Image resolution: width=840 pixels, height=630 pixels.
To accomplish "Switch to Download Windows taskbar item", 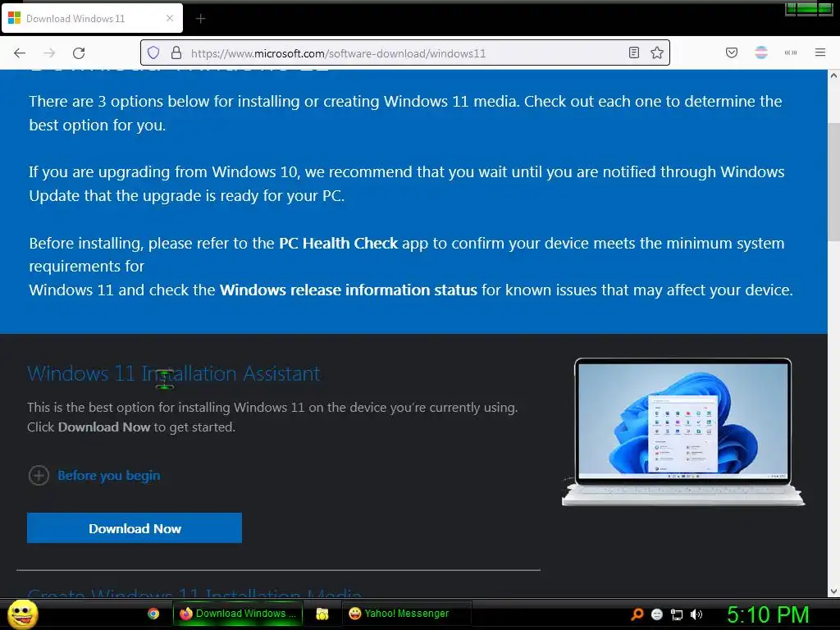I will tap(238, 614).
